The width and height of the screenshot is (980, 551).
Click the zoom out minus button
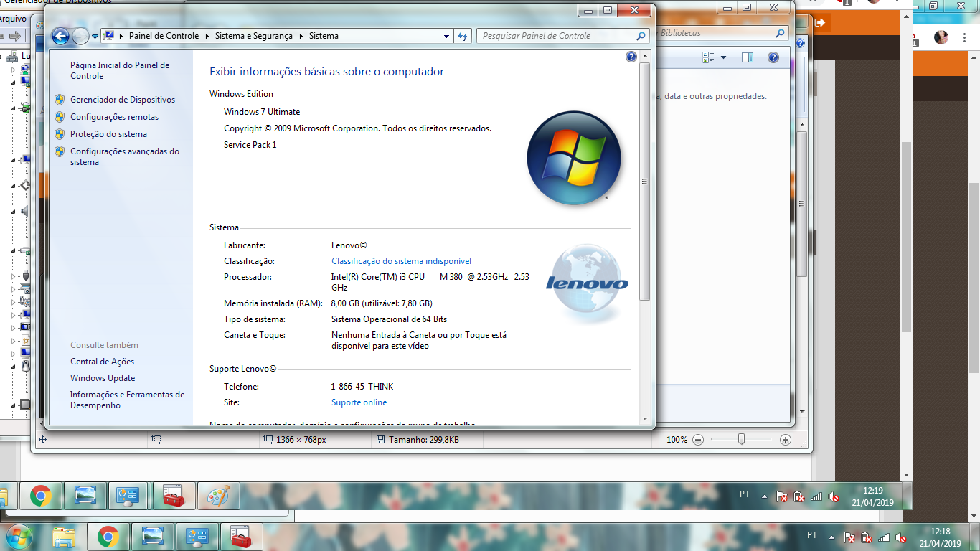(x=697, y=440)
